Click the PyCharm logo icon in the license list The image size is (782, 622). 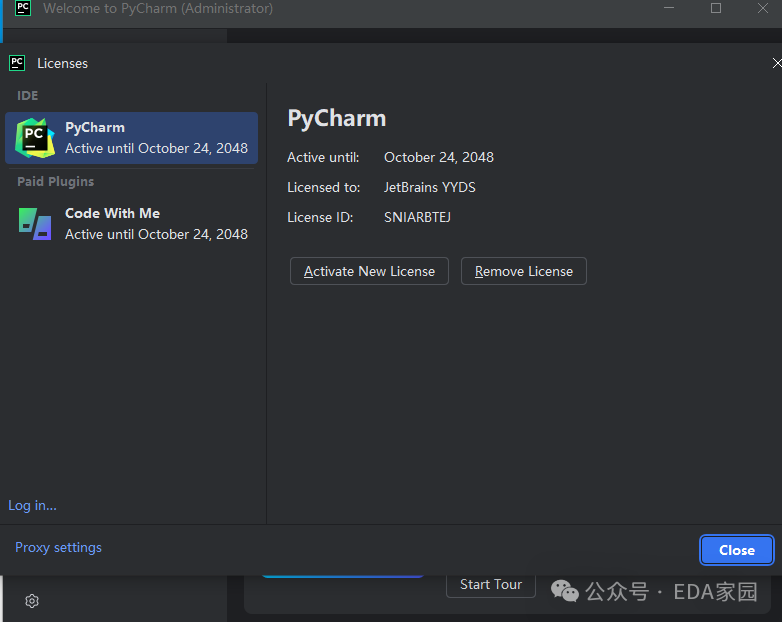pos(35,138)
